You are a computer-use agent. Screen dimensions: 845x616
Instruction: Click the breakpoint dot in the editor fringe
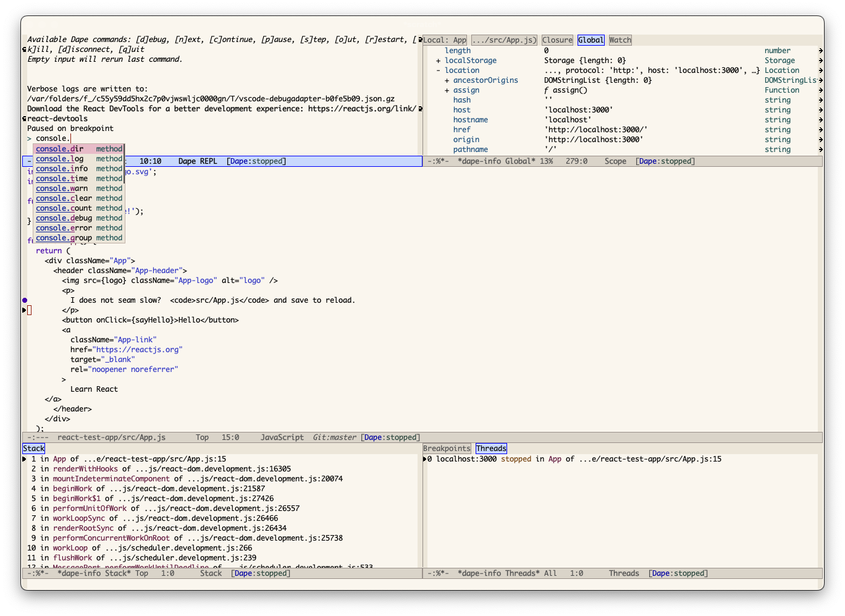click(x=25, y=300)
